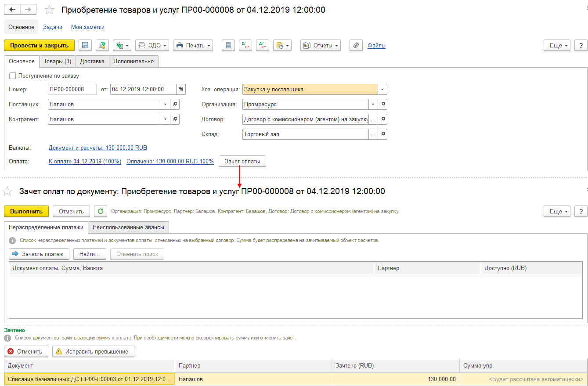Open the Файлы link
Screen dimensions: 588x386
coord(377,45)
